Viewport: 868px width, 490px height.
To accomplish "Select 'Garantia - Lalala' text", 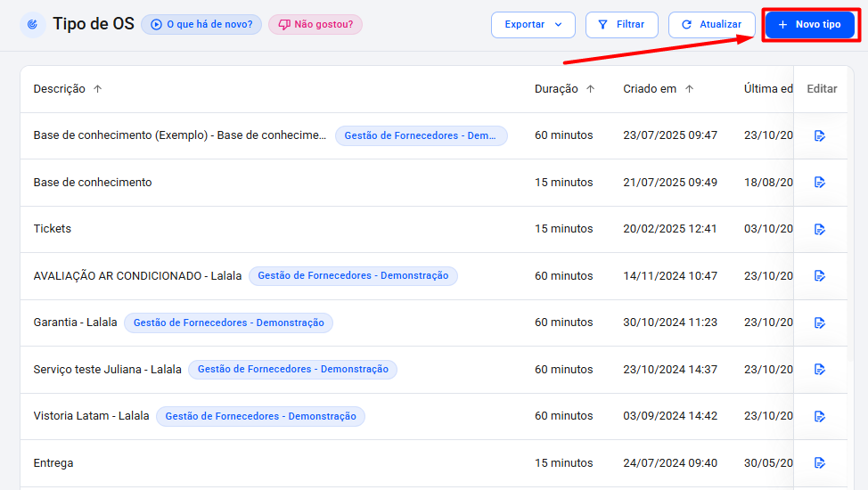I will 75,323.
